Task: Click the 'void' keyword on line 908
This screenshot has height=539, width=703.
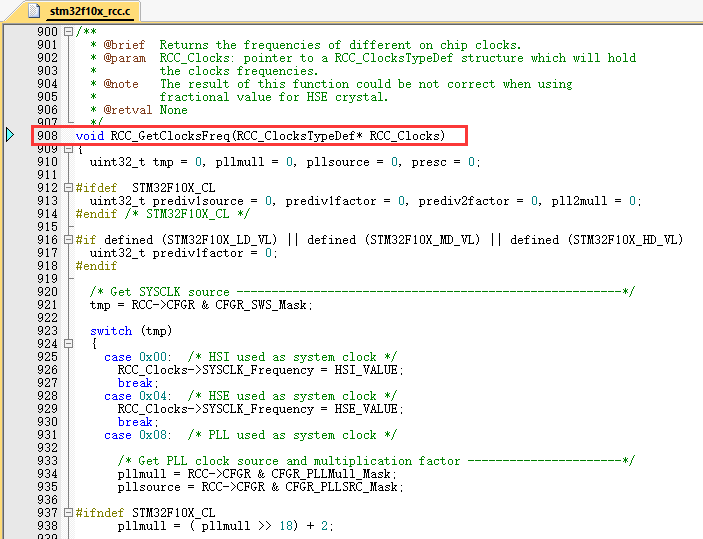Action: click(90, 135)
